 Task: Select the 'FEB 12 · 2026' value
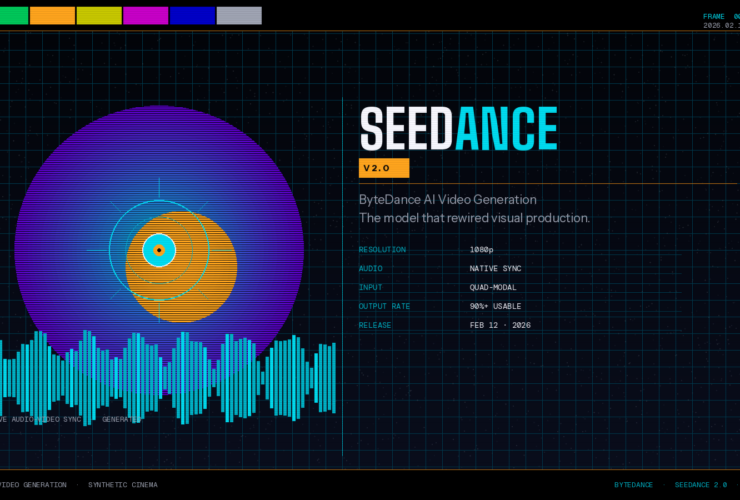[500, 325]
